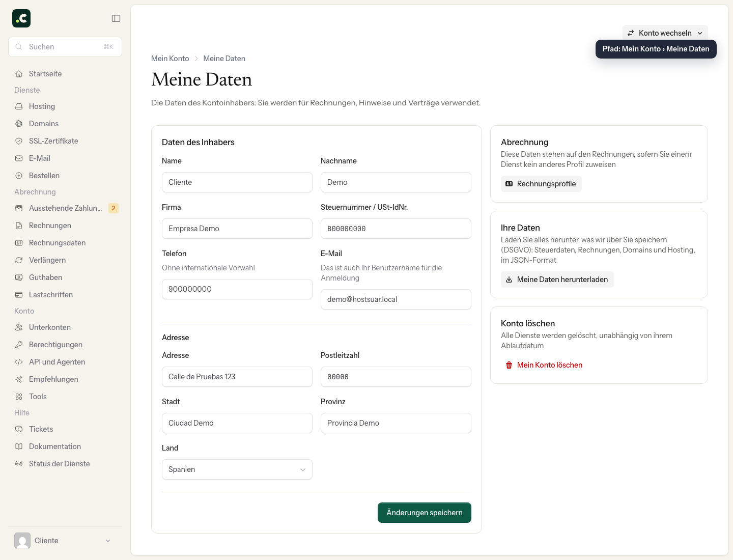Click the Postleitzahl field 00000

click(396, 377)
